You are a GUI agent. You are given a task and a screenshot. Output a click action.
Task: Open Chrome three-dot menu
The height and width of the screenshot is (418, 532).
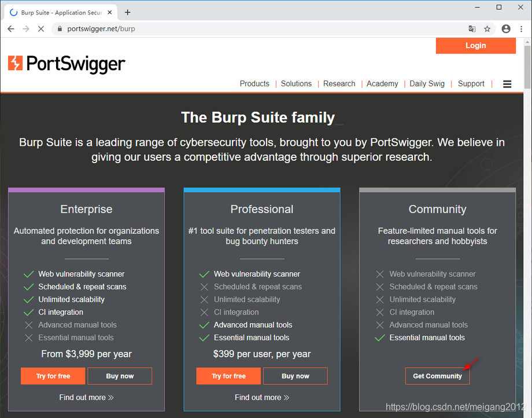(x=522, y=29)
